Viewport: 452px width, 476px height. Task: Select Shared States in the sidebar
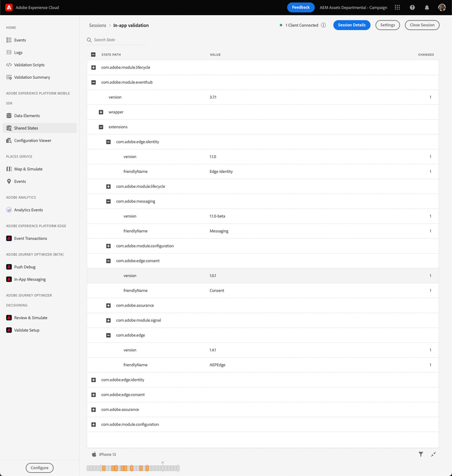click(39, 128)
